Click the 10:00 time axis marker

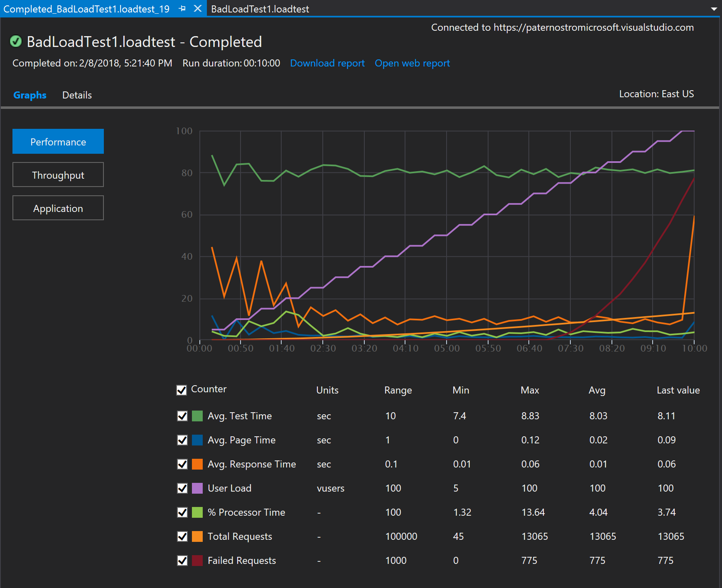point(694,348)
